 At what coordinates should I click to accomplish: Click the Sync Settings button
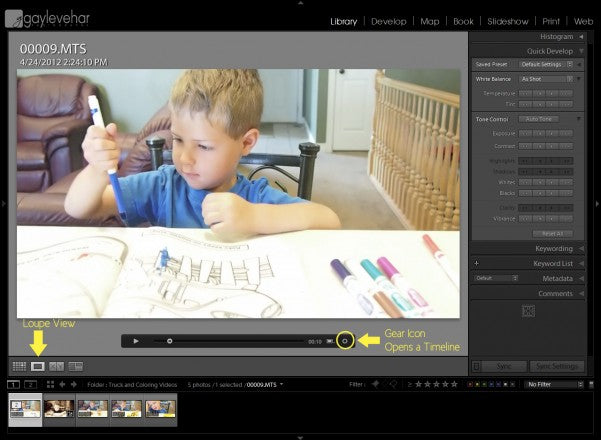(556, 367)
